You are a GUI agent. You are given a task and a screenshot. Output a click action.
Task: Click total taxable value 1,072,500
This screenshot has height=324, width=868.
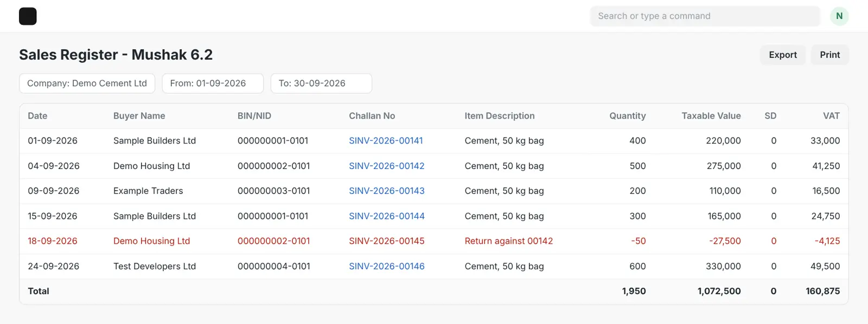pyautogui.click(x=719, y=291)
